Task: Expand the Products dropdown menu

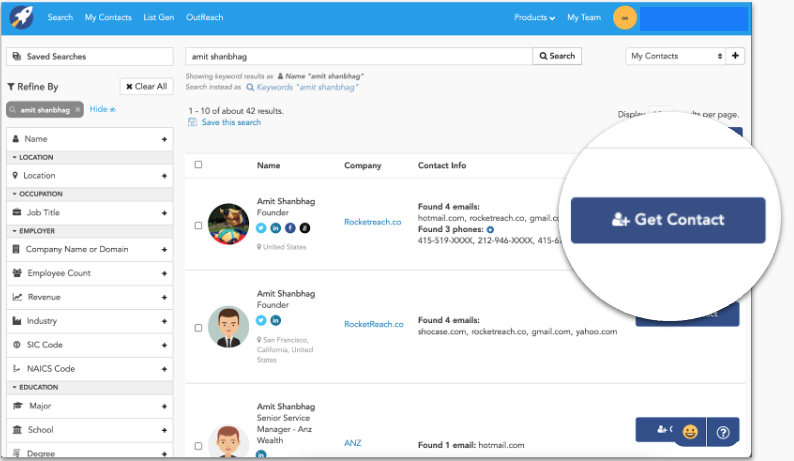Action: [x=534, y=17]
